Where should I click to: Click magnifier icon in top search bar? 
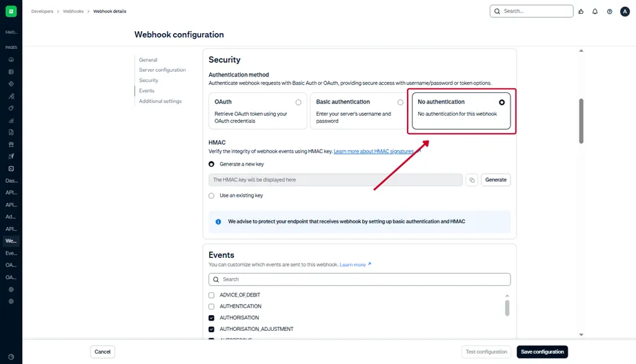(497, 11)
